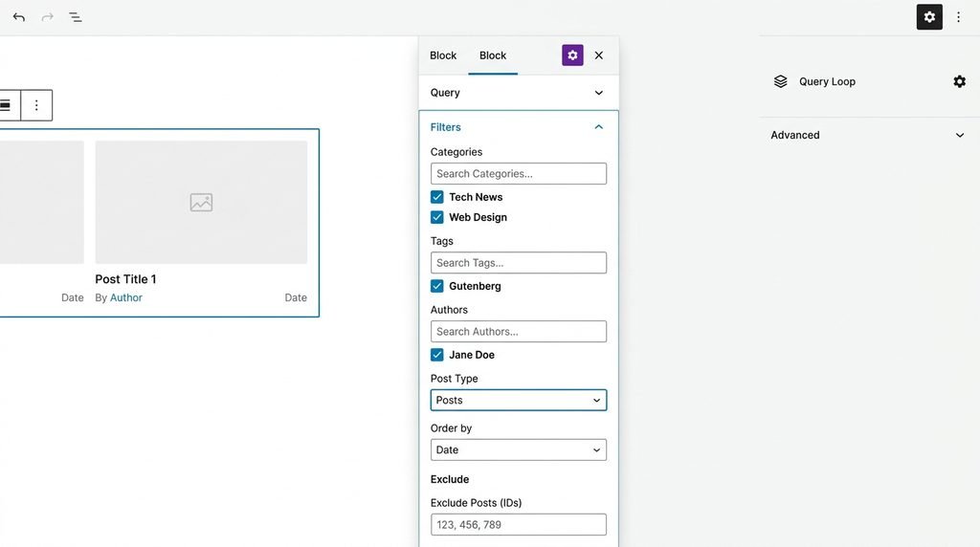Viewport: 980px width, 547px height.
Task: Expand the Advanced section
Action: (x=869, y=135)
